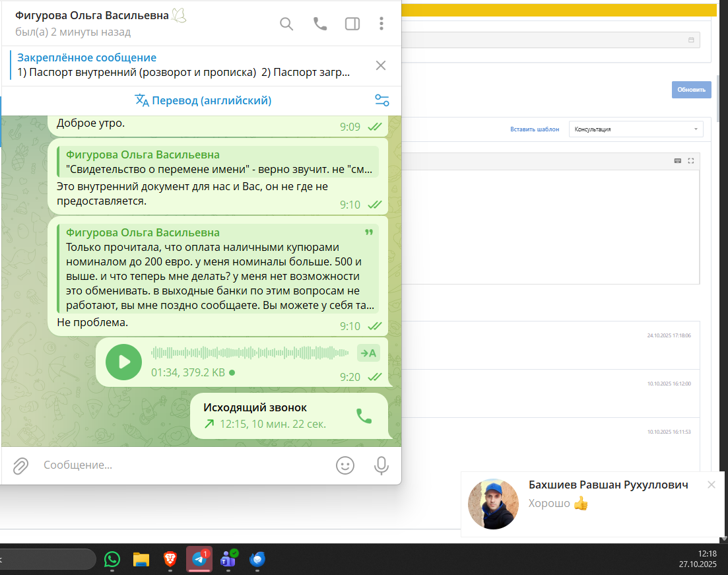Screen dimensions: 728x575
Task: Click the quote mark icon in reply block
Action: (369, 232)
